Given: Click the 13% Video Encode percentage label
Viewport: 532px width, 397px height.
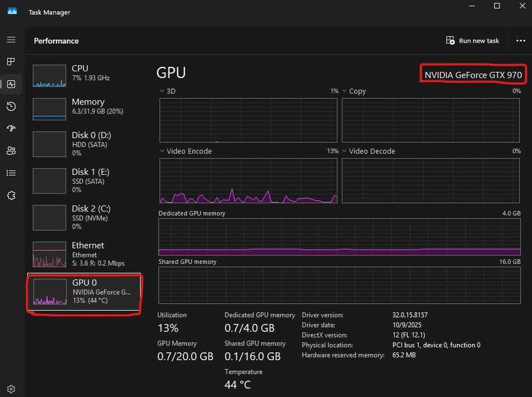Looking at the screenshot, I should [333, 151].
